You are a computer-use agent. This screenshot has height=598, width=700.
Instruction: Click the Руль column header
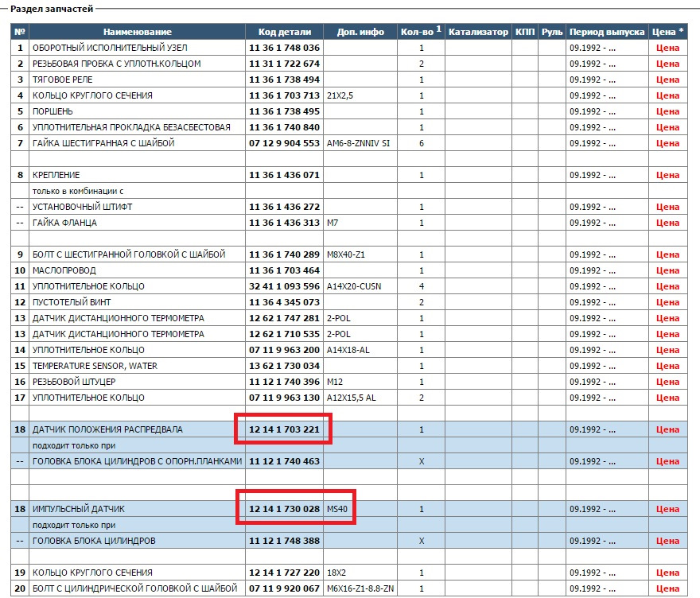pos(552,32)
